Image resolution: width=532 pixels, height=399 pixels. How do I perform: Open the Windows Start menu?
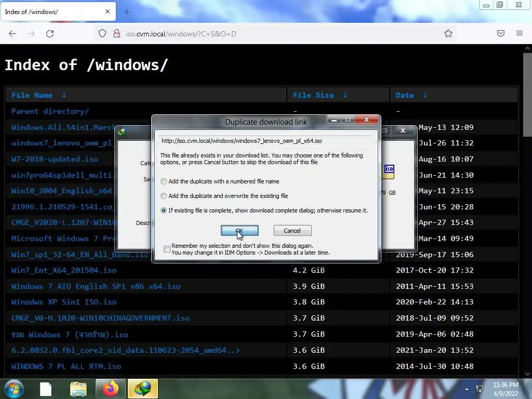point(13,389)
